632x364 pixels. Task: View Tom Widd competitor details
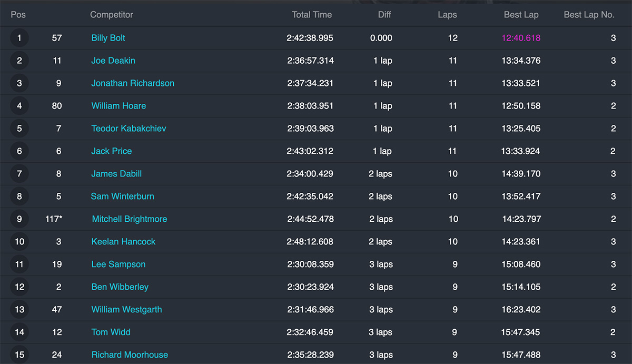pyautogui.click(x=111, y=332)
